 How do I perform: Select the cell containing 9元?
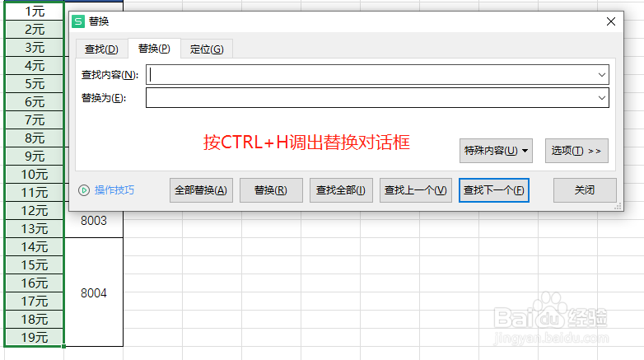point(35,157)
